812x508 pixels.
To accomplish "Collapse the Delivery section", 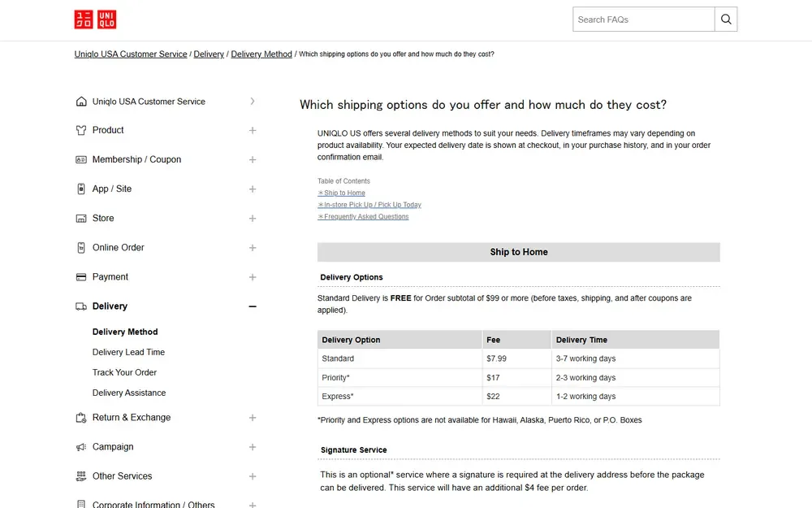I will pyautogui.click(x=253, y=306).
